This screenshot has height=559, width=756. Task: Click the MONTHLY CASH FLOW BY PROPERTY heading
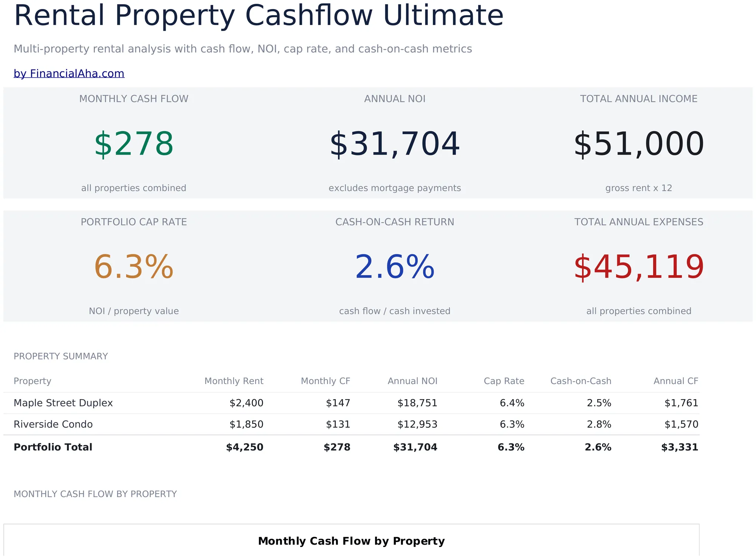pos(95,494)
